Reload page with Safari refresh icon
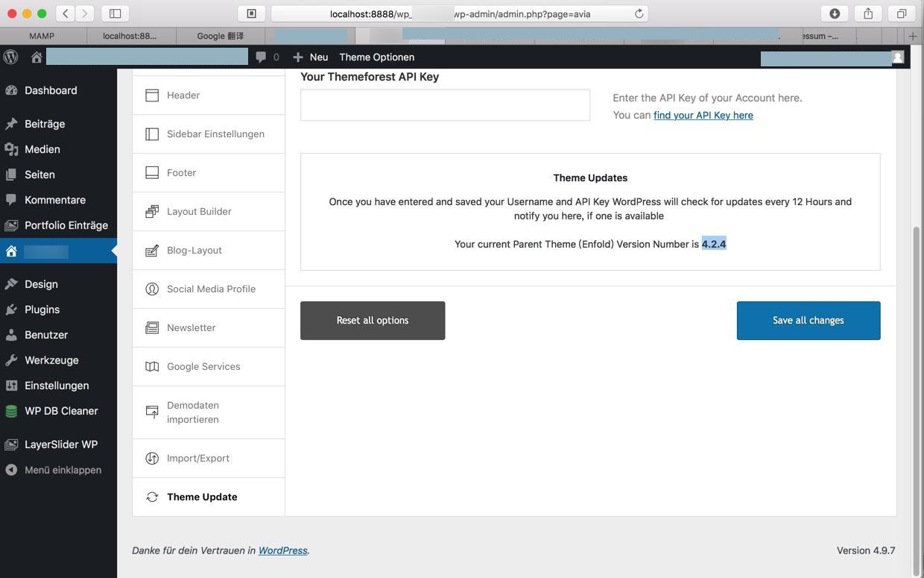 (639, 13)
